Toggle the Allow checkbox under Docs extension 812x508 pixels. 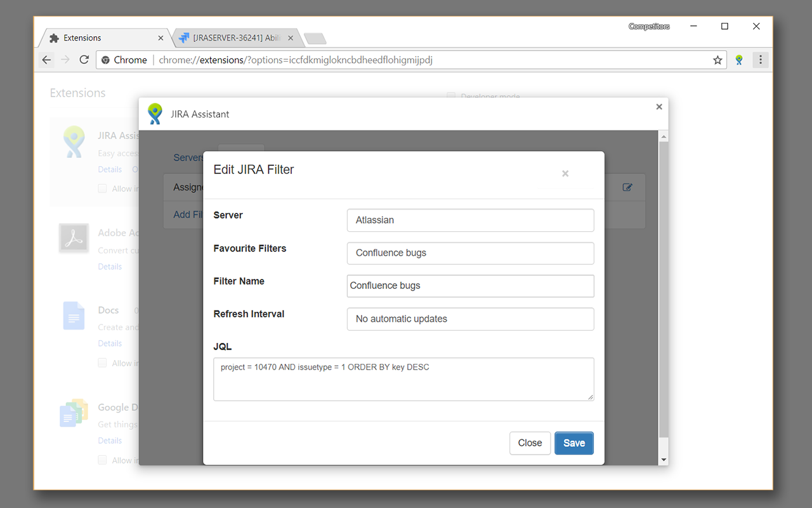(x=102, y=363)
